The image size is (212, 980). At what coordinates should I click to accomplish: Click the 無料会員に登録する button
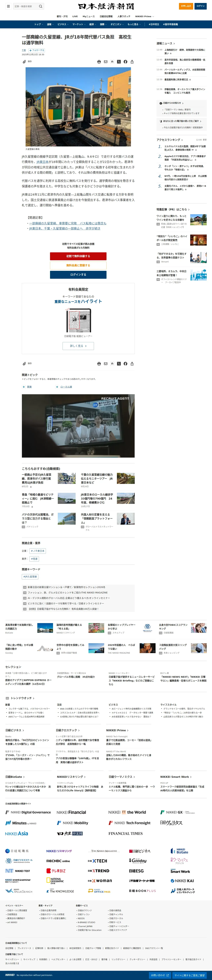coord(78,265)
